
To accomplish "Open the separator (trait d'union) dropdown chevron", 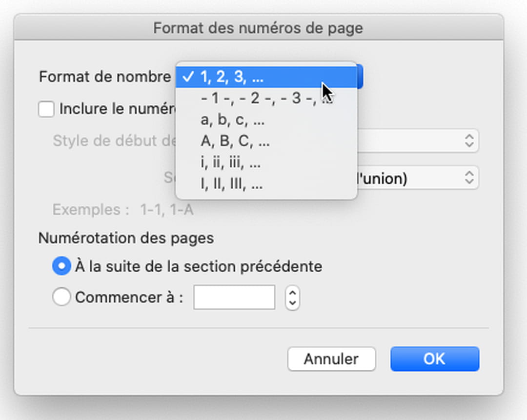I will tap(468, 178).
